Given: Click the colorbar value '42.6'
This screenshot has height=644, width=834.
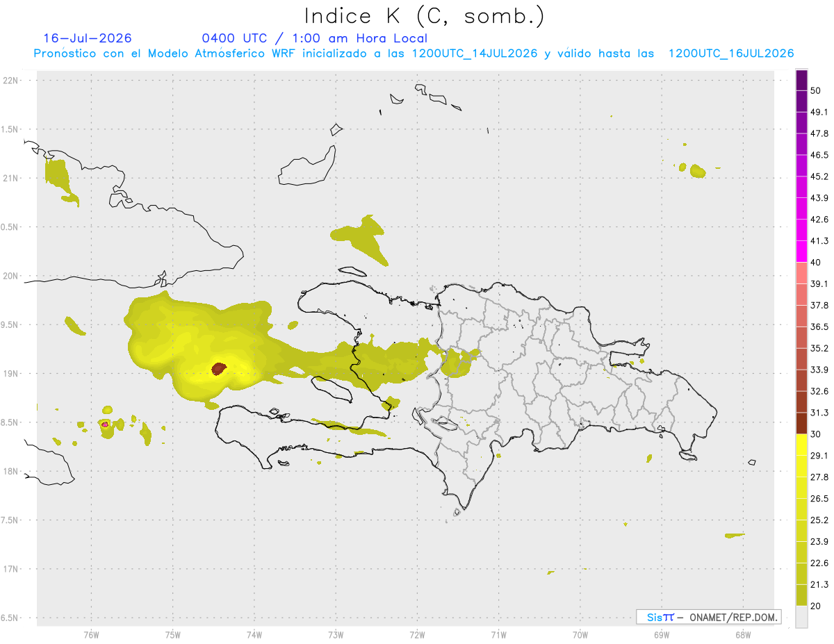Looking at the screenshot, I should click(819, 220).
